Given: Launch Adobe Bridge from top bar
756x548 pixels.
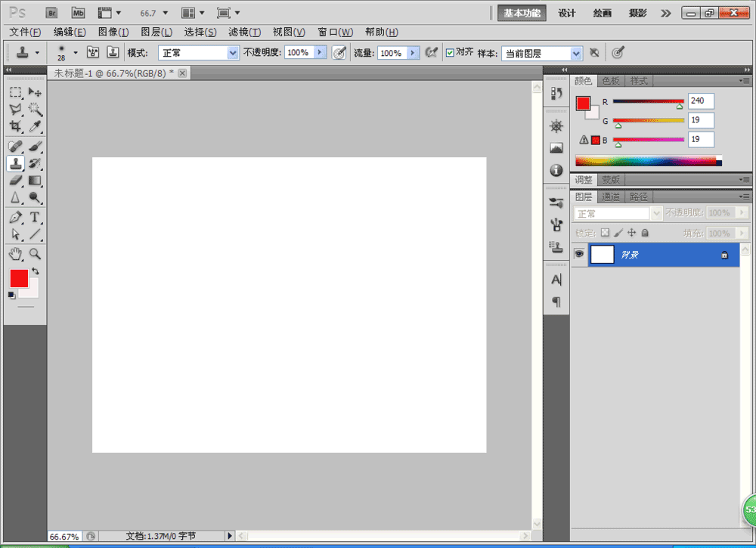Looking at the screenshot, I should point(51,13).
